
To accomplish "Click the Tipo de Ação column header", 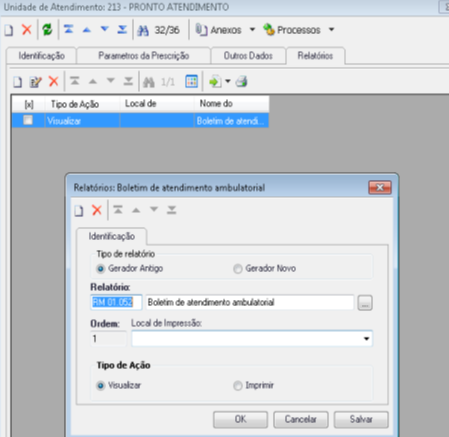I will [x=82, y=104].
